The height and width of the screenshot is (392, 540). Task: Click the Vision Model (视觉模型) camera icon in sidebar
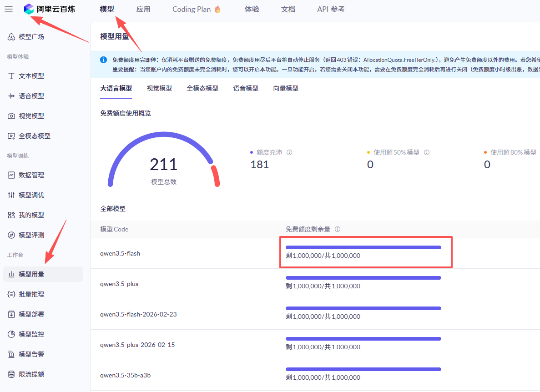click(x=11, y=116)
